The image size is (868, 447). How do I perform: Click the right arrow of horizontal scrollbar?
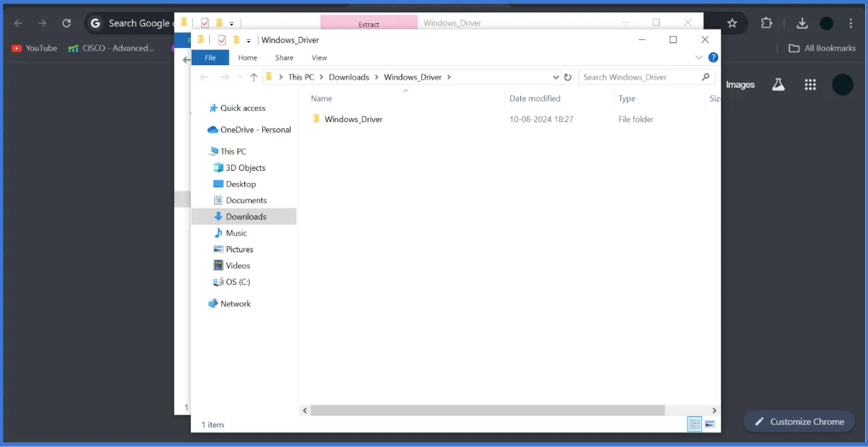click(714, 410)
